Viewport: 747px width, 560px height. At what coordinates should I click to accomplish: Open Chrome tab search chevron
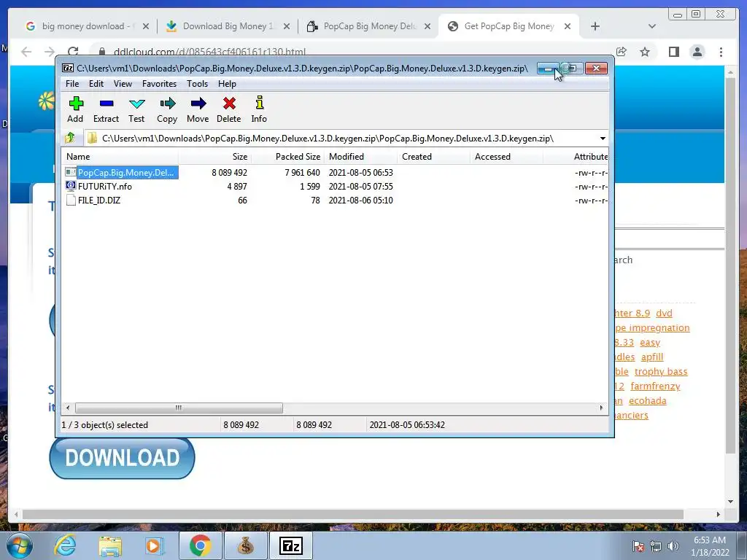coord(652,27)
